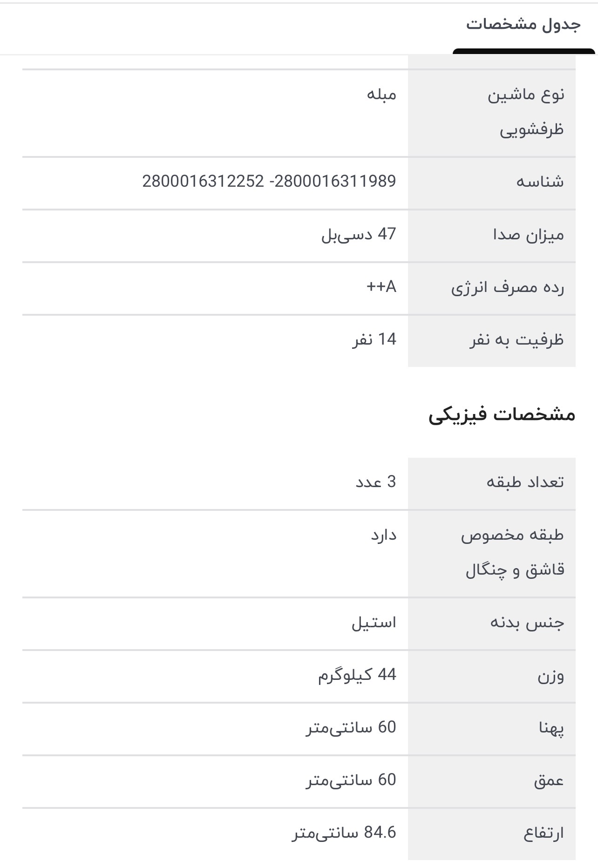This screenshot has width=598, height=868.
Task: Open the جدول مشخصات tab
Action: tap(523, 25)
